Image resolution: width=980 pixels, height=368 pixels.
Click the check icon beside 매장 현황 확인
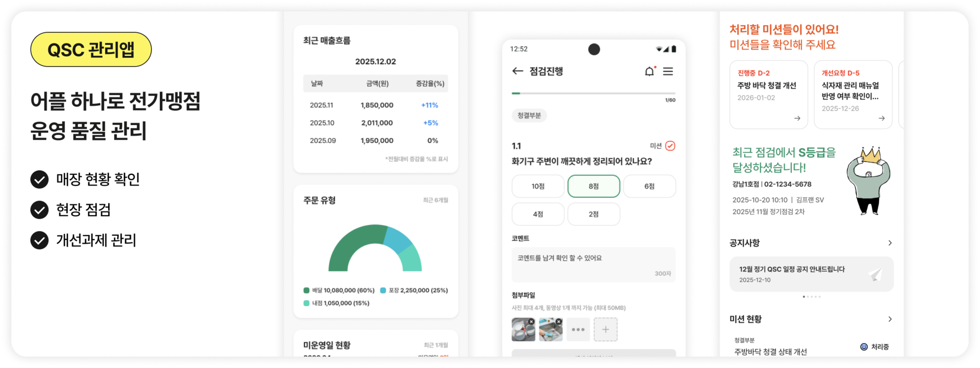click(x=39, y=179)
